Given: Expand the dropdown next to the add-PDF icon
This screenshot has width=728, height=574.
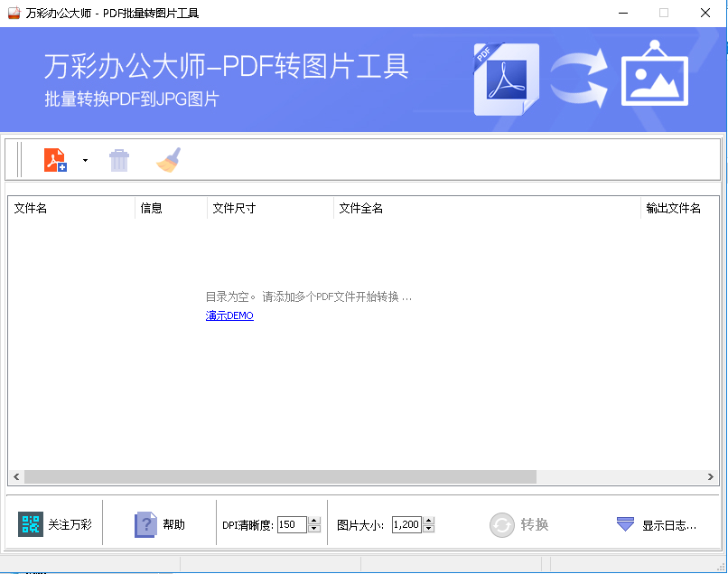Looking at the screenshot, I should click(85, 161).
